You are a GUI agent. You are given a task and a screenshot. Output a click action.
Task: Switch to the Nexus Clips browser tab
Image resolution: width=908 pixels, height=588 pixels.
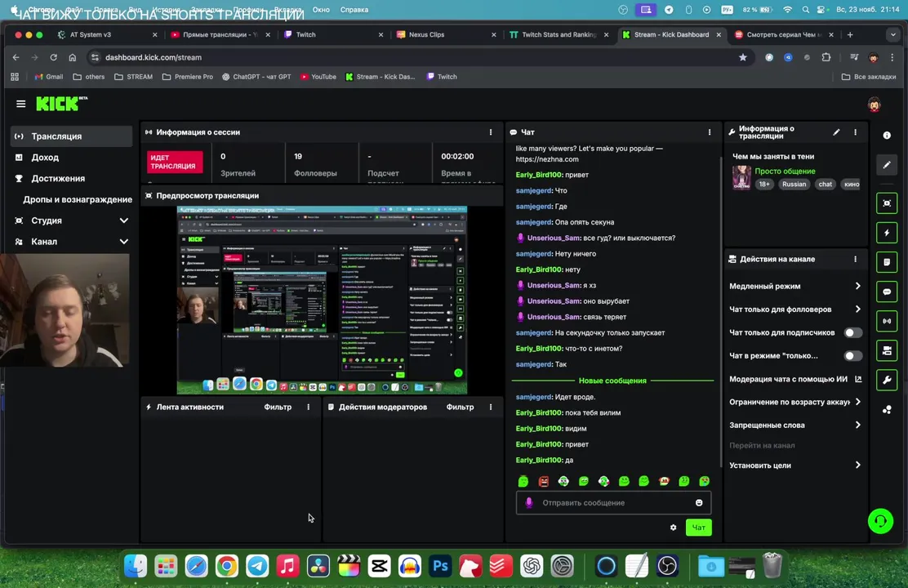446,35
